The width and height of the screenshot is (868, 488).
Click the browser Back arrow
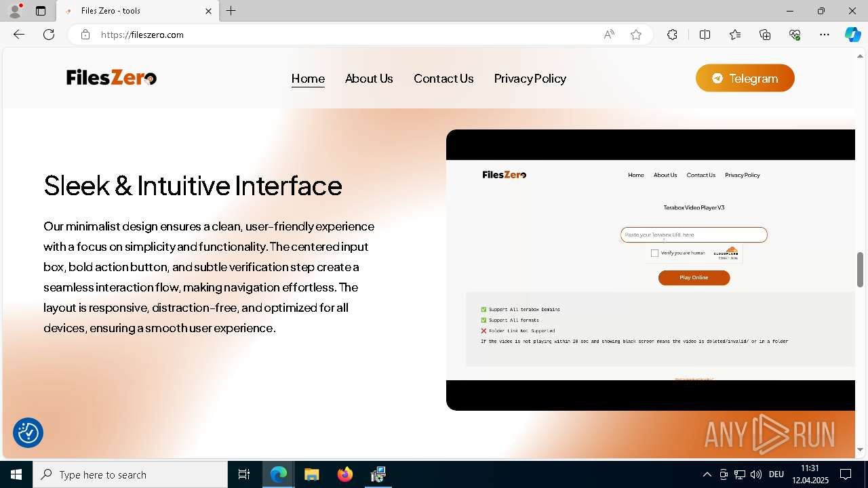(x=19, y=35)
